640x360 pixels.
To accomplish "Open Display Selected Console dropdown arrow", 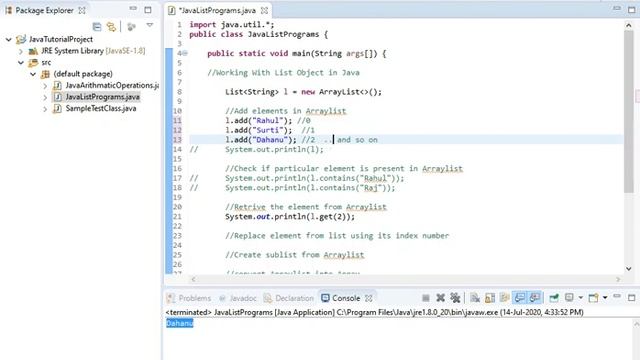I will [580, 298].
